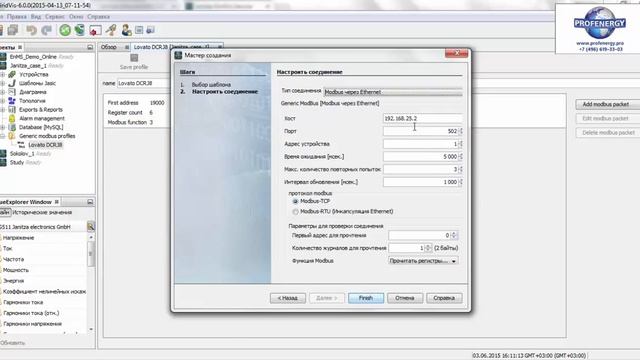This screenshot has width=640, height=360.
Task: Click the Database [MySQL] icon
Action: (x=12, y=127)
